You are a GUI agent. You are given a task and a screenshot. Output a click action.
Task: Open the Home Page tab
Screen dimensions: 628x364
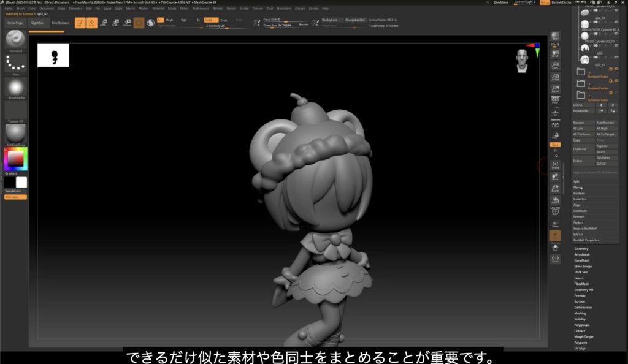coord(15,23)
